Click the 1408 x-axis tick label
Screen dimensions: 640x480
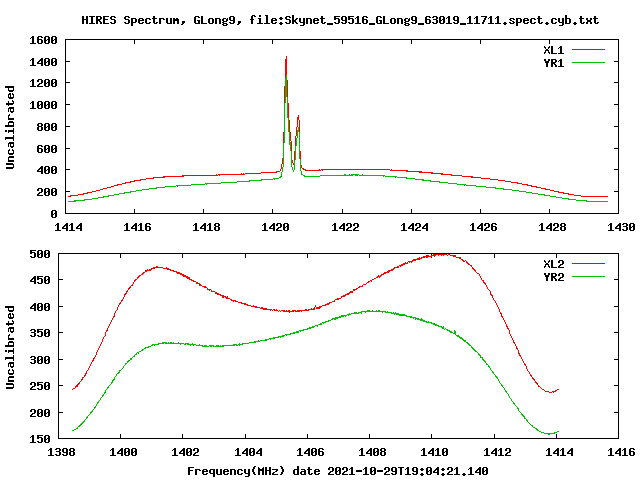[372, 452]
